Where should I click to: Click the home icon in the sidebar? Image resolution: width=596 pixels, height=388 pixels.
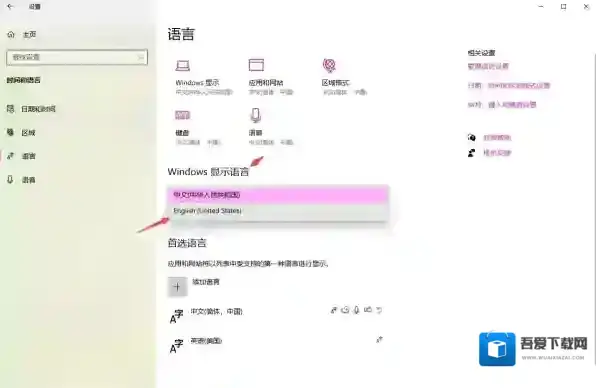tap(11, 35)
